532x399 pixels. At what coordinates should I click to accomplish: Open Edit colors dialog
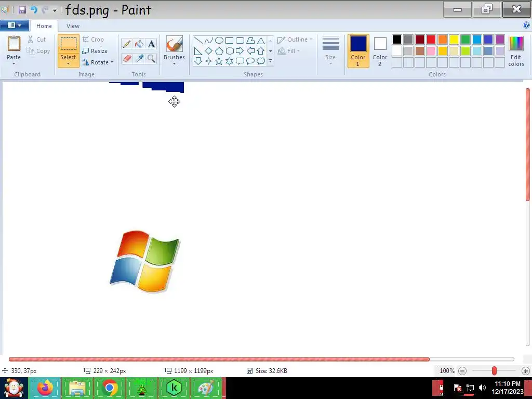coord(516,51)
